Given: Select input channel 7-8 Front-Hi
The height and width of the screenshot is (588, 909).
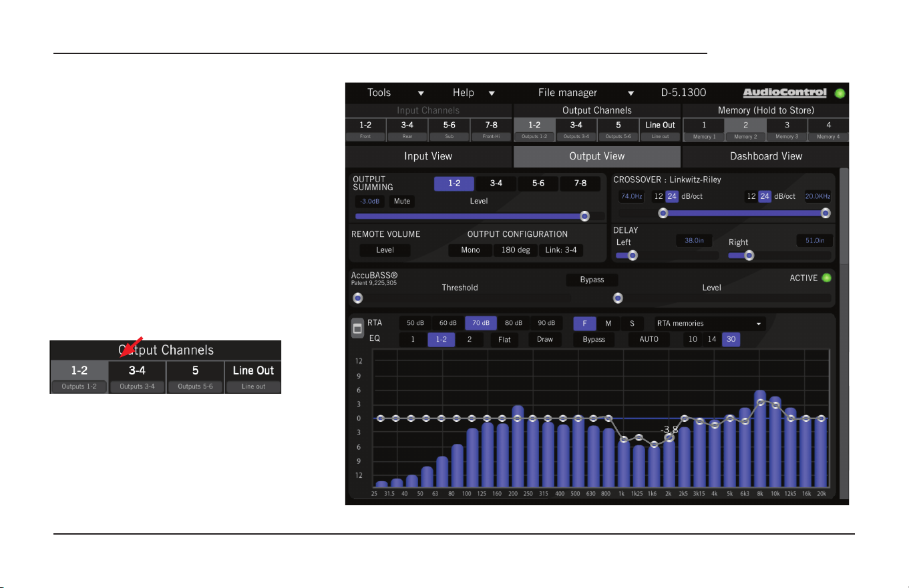Looking at the screenshot, I should [491, 129].
